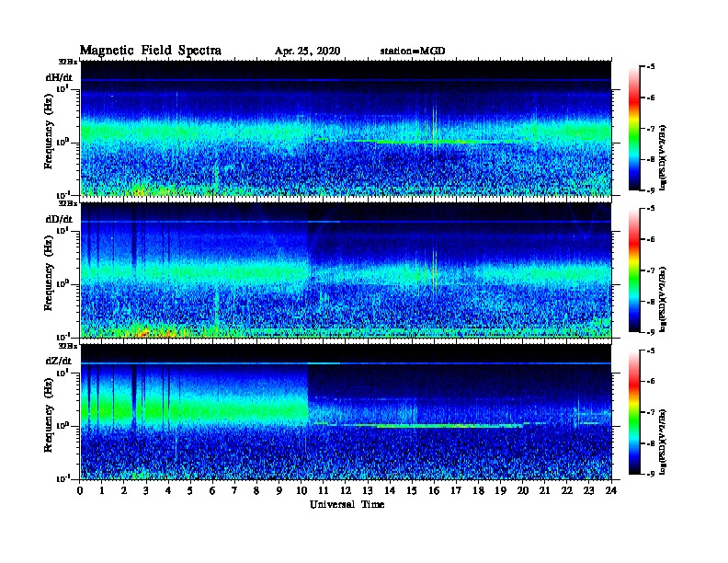Click hour "9" on Universal Time axis
Screen dimensions: 728x563
click(x=279, y=490)
